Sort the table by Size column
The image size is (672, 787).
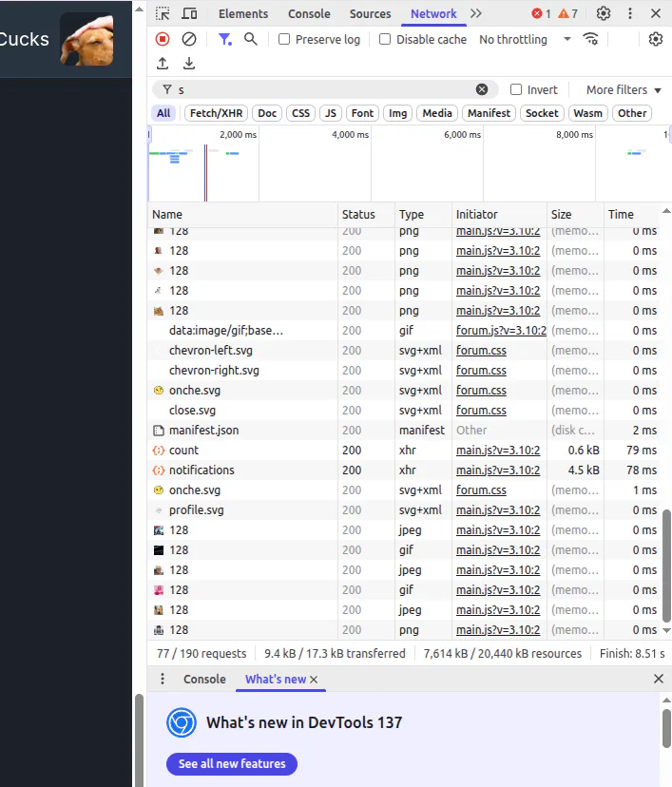click(x=575, y=214)
